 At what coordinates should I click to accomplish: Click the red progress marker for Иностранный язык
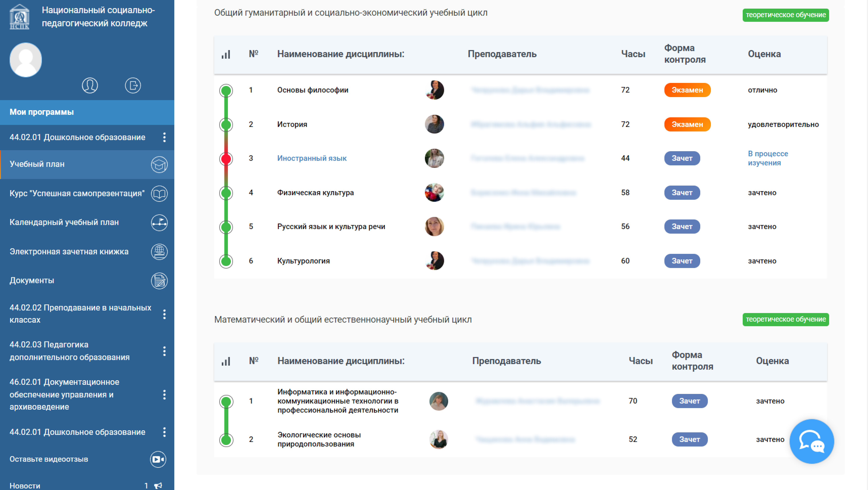226,158
